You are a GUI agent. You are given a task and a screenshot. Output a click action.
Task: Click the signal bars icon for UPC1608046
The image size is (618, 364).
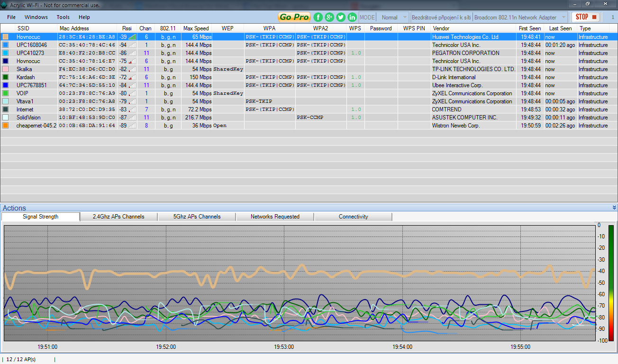click(x=132, y=45)
